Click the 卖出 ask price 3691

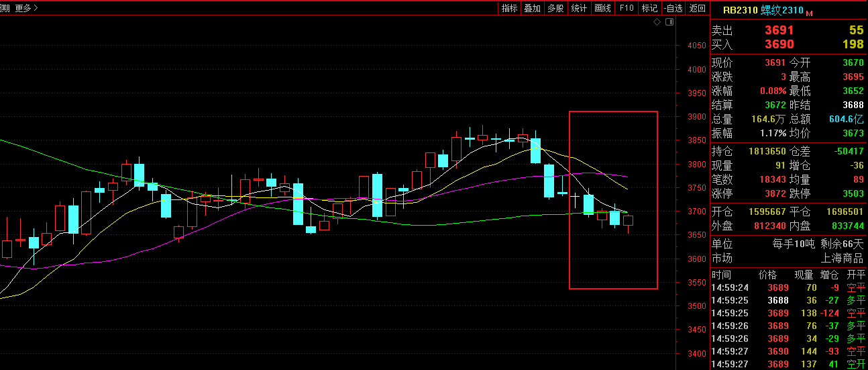pyautogui.click(x=779, y=30)
